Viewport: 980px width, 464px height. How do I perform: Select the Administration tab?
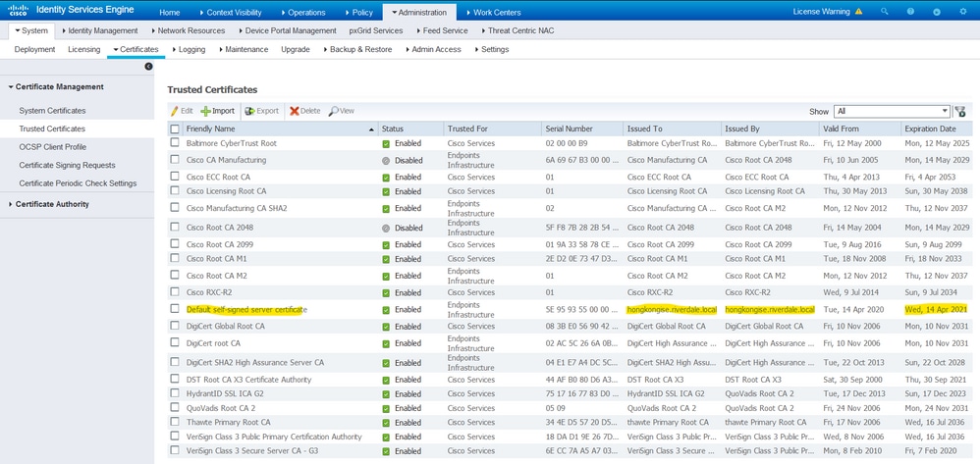click(419, 12)
